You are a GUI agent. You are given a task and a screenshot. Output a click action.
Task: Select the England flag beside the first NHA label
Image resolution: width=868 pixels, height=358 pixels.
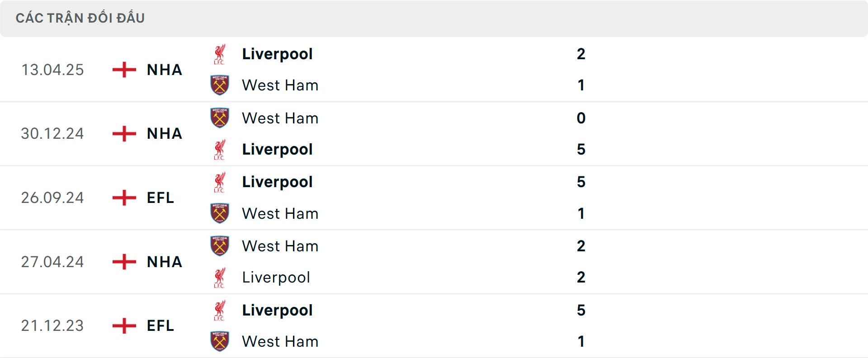coord(123,70)
